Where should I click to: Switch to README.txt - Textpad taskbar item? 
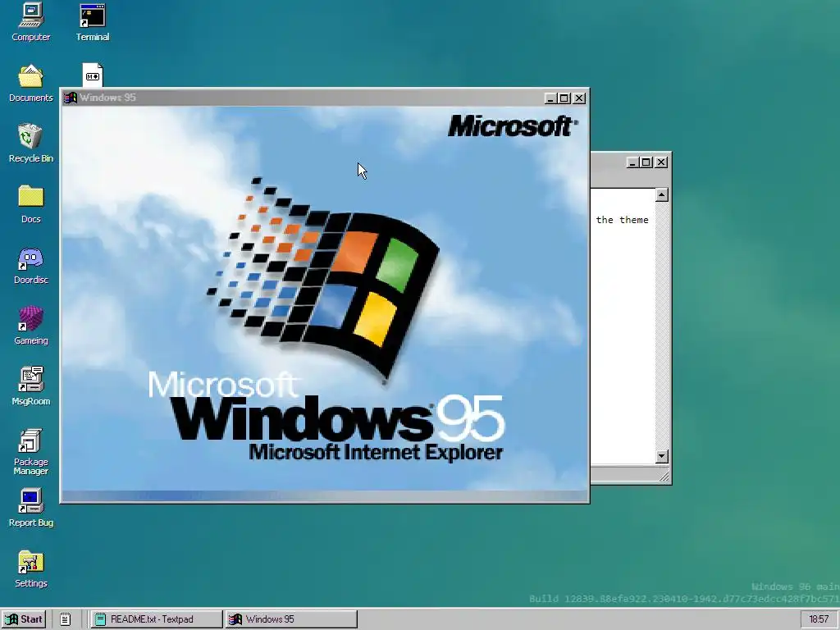pos(155,619)
